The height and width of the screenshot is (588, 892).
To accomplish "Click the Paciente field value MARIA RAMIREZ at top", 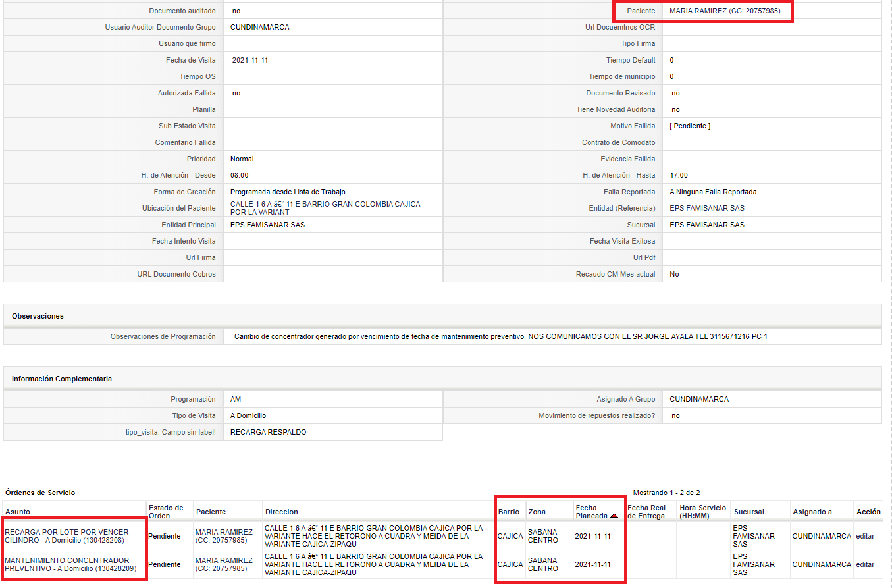I will (x=725, y=11).
